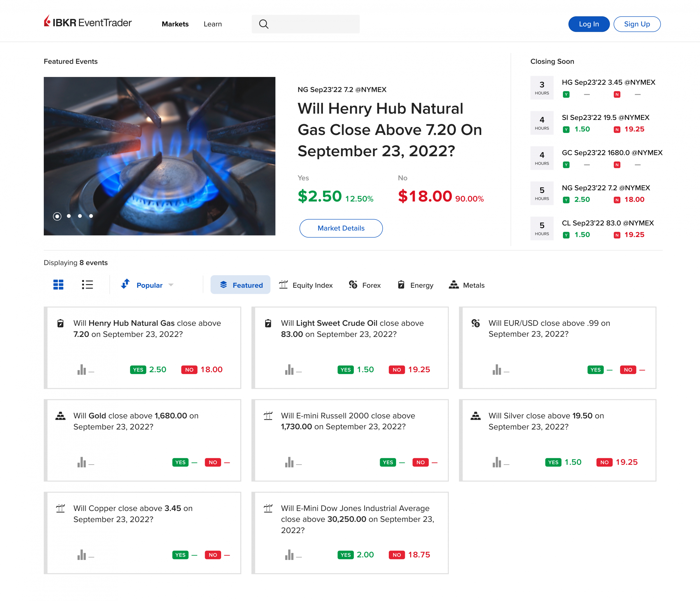The height and width of the screenshot is (601, 700).
Task: Open NG Sep23'22 7.2 @NYMEX closing soon
Action: 606,188
